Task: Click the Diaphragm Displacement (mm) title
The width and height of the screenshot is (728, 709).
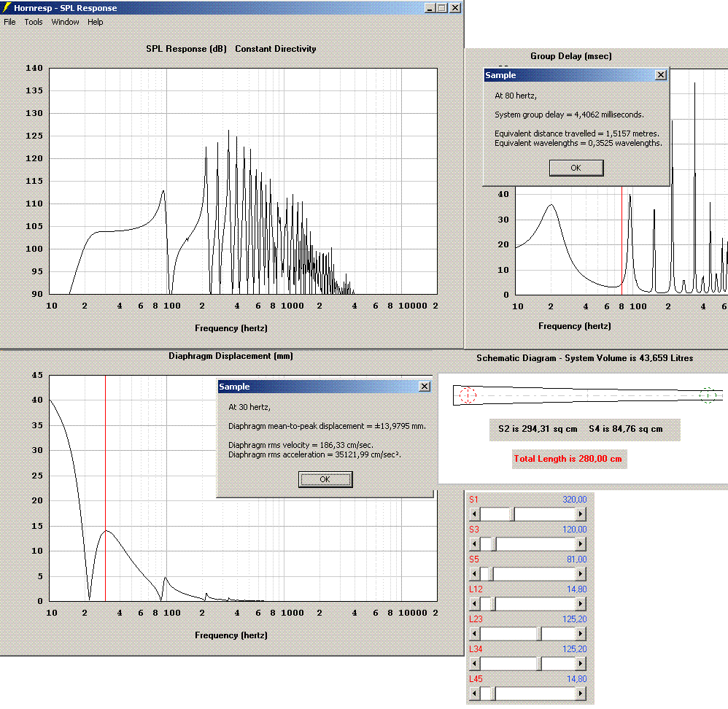Action: coord(231,356)
